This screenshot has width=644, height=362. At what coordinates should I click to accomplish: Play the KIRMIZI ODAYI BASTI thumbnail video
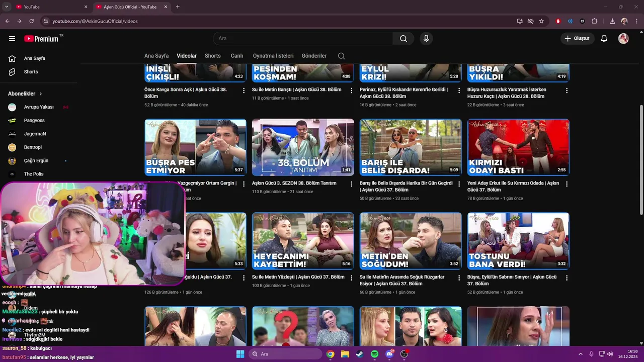518,147
